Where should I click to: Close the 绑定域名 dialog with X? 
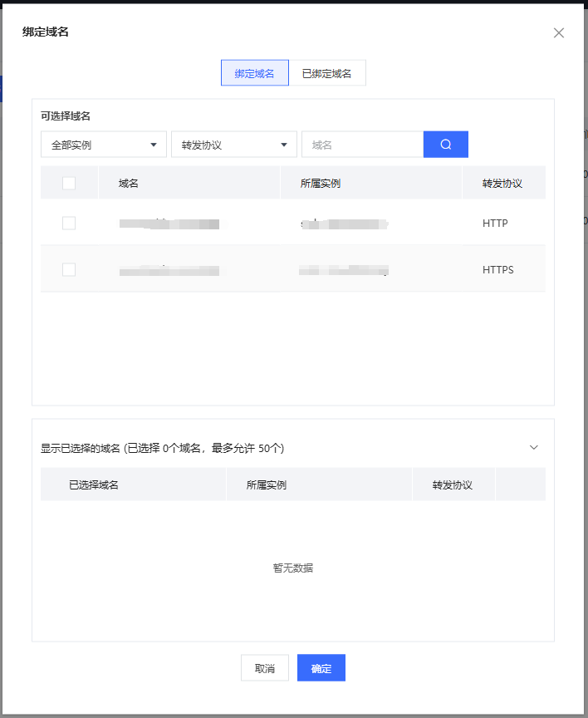559,33
